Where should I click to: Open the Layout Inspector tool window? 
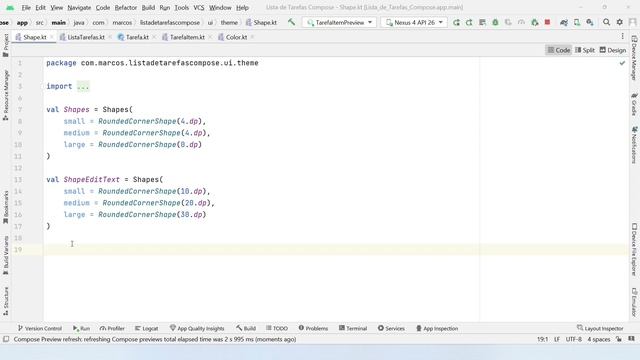click(600, 328)
